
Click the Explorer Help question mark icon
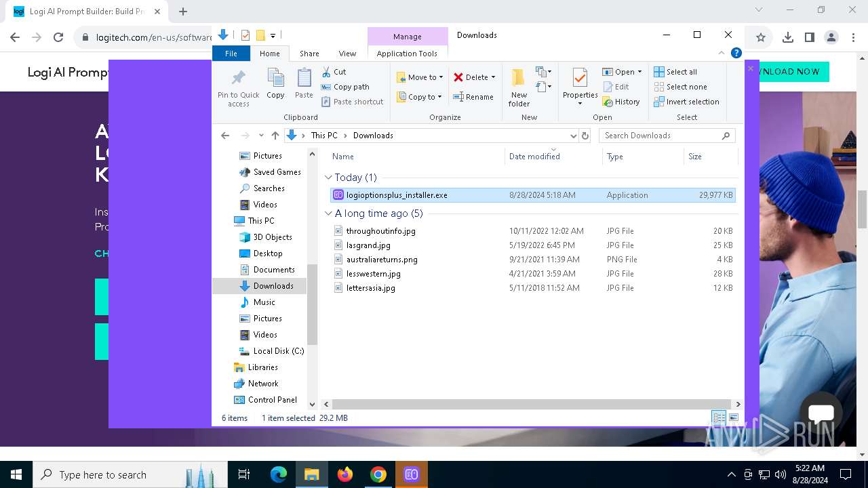click(736, 53)
